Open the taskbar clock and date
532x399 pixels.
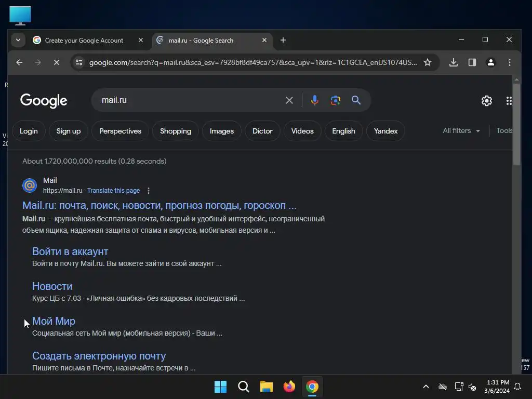click(497, 387)
